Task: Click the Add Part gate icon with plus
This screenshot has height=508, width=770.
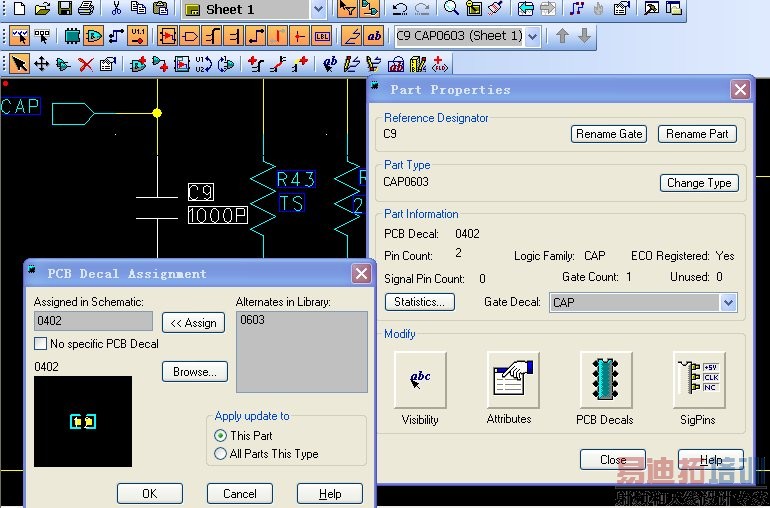Action: click(138, 64)
